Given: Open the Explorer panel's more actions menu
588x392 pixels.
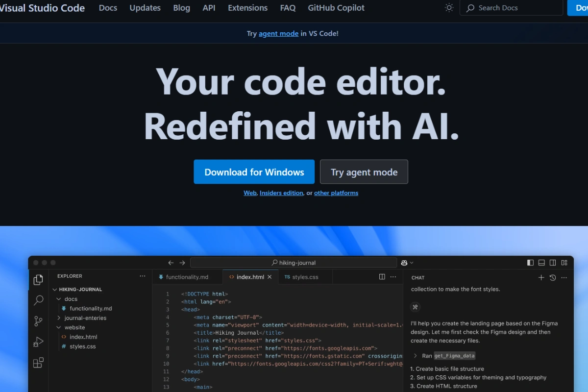Looking at the screenshot, I should point(143,276).
